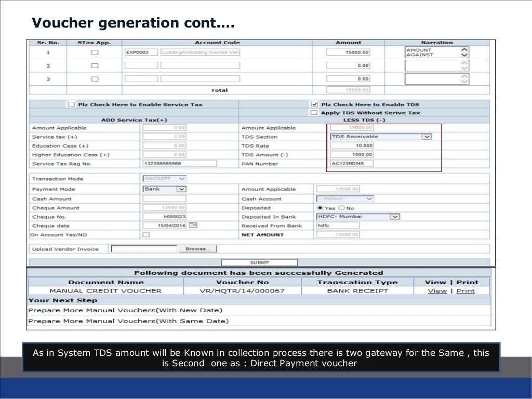Screen dimensions: 532x399
Task: Step row 1 narration scroll arrows
Action: [464, 52]
